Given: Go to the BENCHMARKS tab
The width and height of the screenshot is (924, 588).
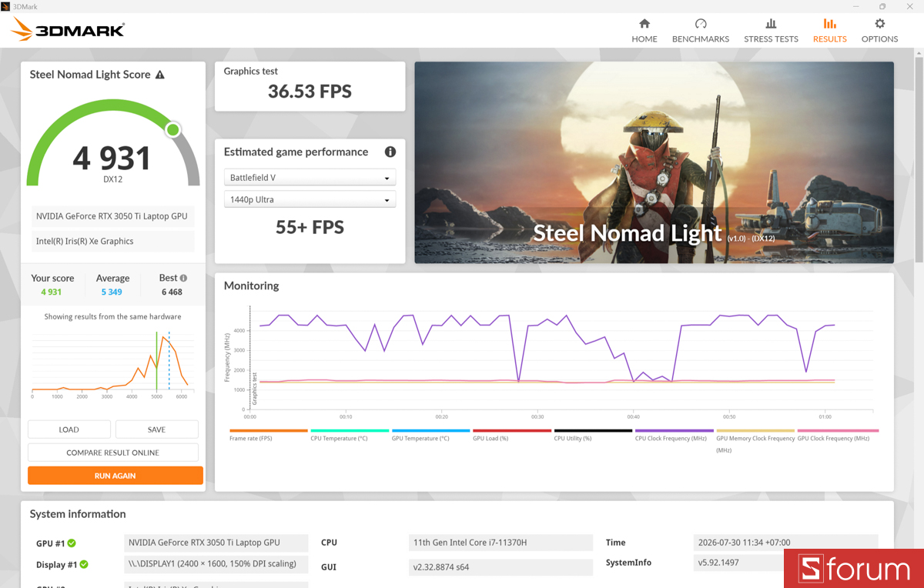Looking at the screenshot, I should (x=701, y=31).
